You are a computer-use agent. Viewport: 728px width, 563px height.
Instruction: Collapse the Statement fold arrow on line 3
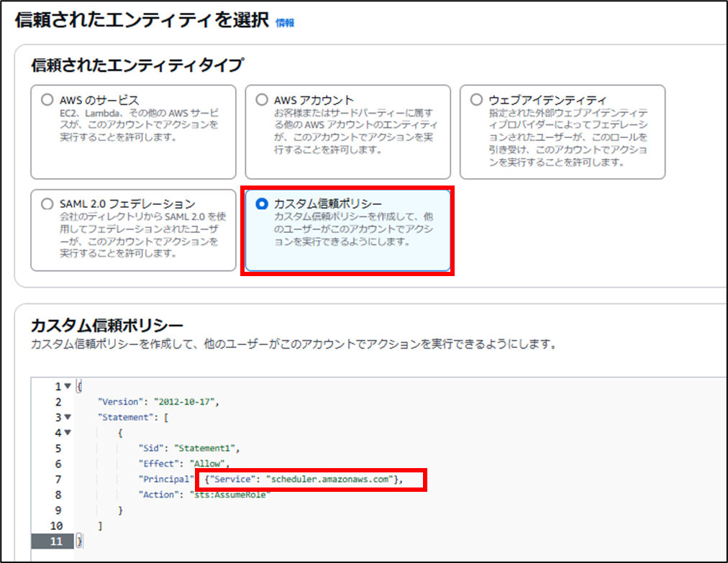68,417
